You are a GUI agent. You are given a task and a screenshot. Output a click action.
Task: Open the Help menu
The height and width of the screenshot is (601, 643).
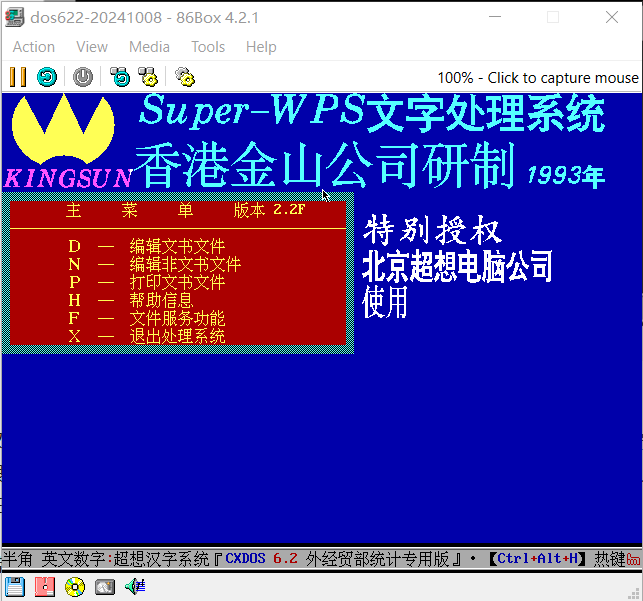pos(261,47)
